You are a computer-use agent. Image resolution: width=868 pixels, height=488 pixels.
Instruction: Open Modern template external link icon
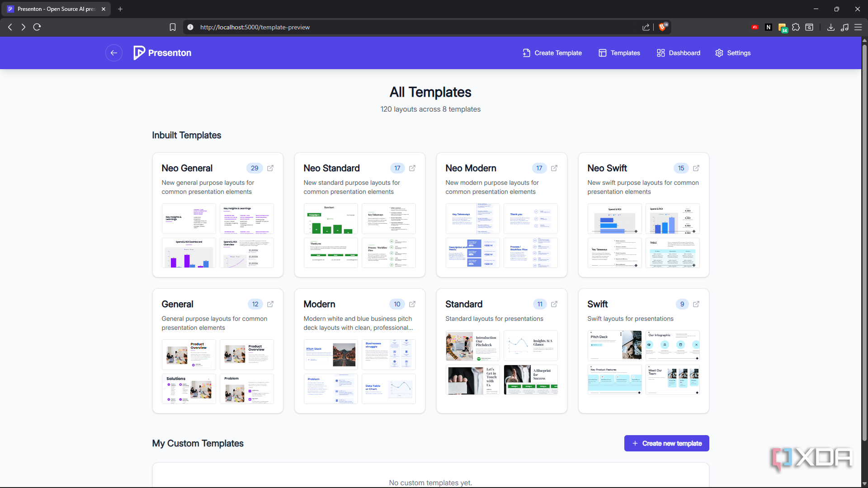click(412, 304)
